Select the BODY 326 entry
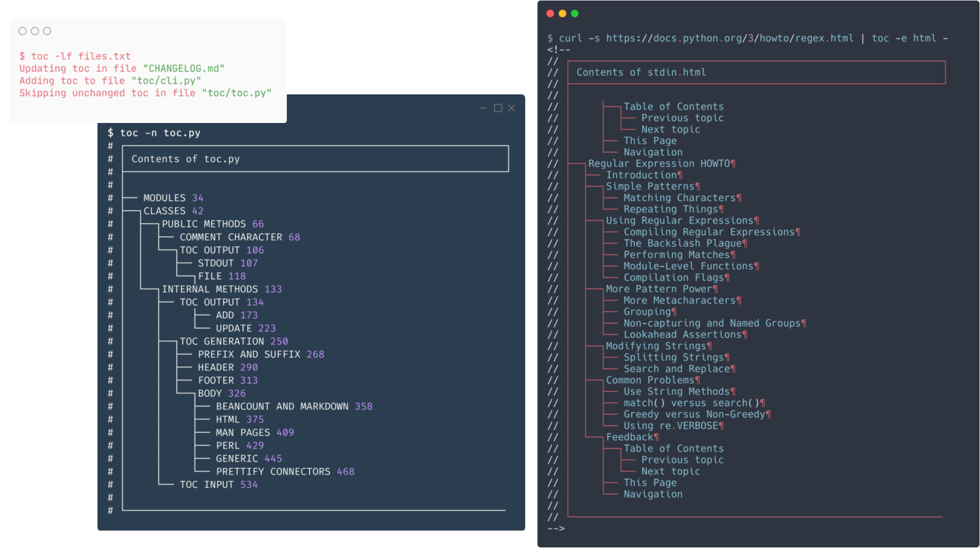 222,394
